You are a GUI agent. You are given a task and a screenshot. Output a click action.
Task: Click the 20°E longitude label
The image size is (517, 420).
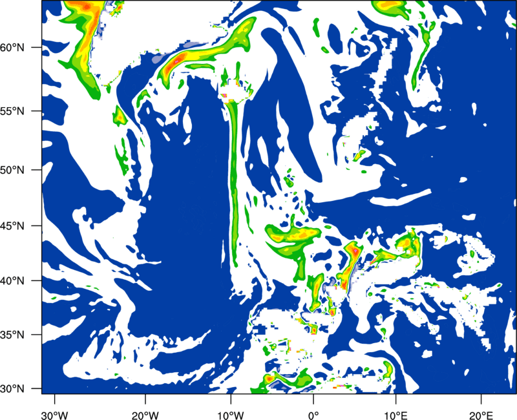pos(481,415)
